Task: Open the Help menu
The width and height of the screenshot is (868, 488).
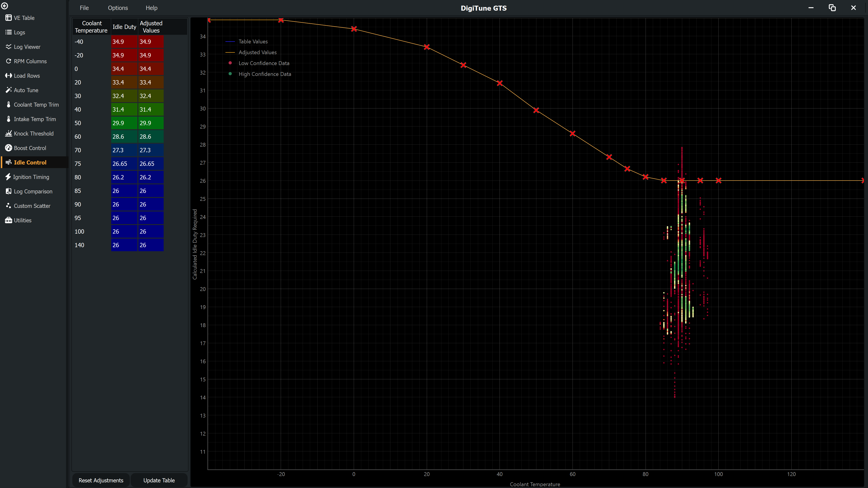Action: [x=152, y=8]
